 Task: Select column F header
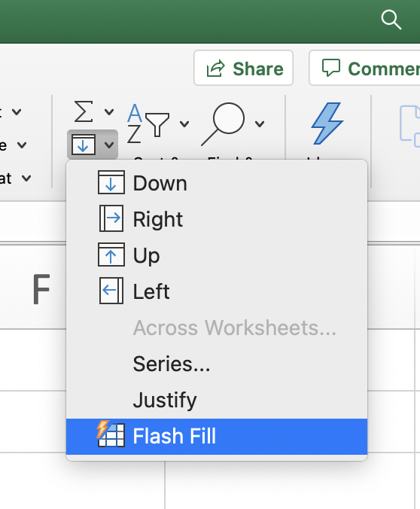coord(41,289)
